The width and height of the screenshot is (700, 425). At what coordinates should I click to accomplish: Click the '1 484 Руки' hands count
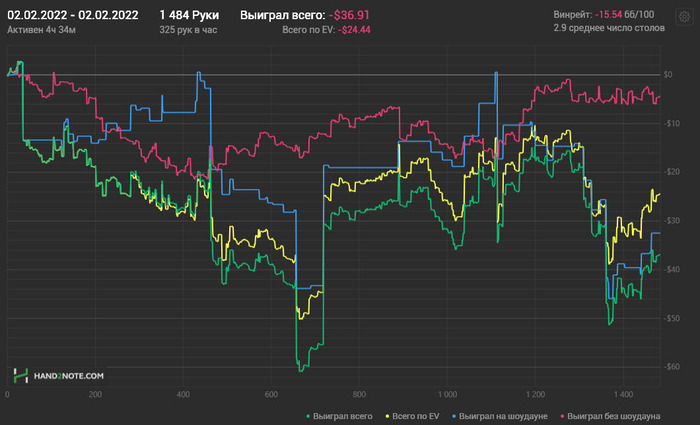[189, 15]
